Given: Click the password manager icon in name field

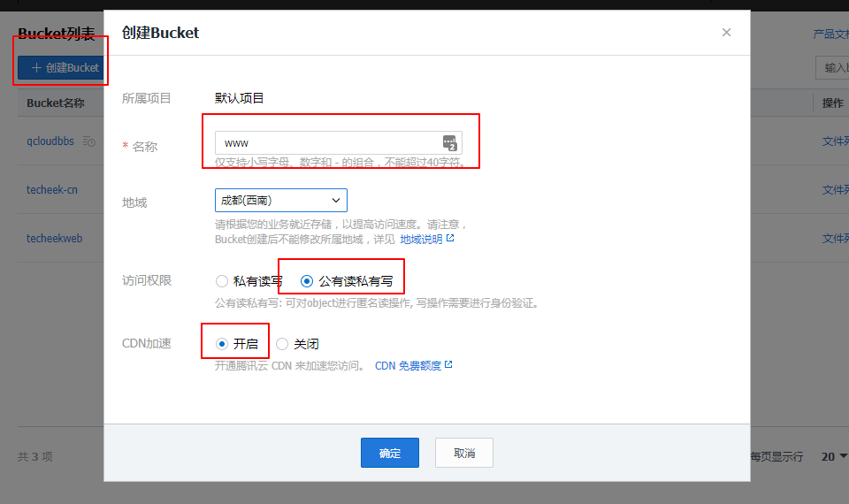Looking at the screenshot, I should tap(449, 143).
